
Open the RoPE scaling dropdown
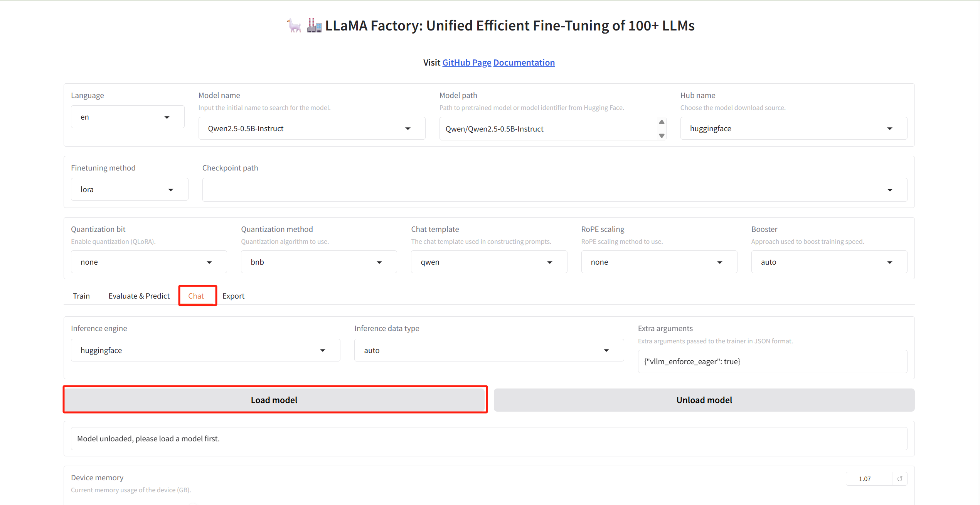coord(719,262)
